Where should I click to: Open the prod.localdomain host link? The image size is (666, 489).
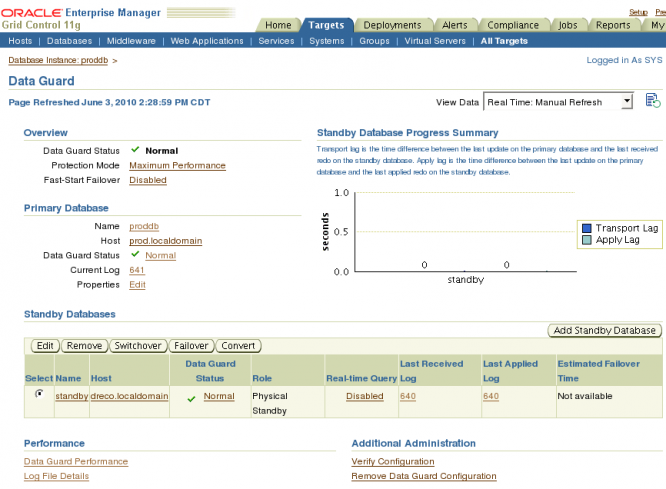point(166,240)
